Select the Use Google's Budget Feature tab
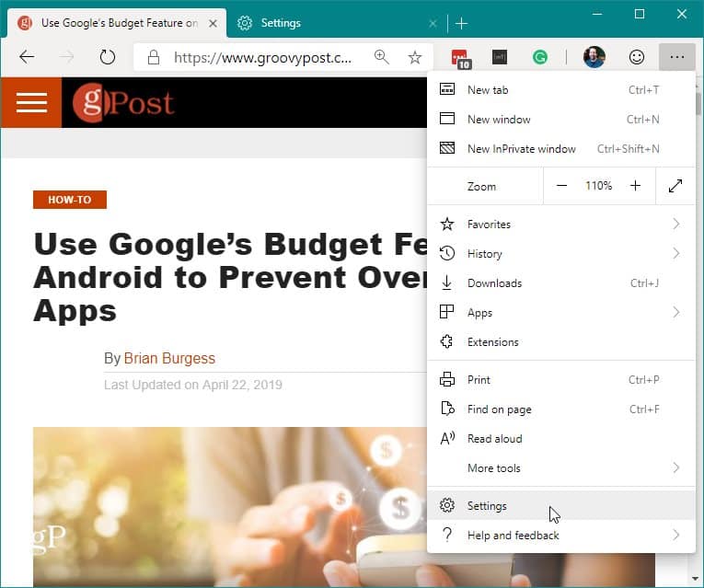 click(x=117, y=23)
